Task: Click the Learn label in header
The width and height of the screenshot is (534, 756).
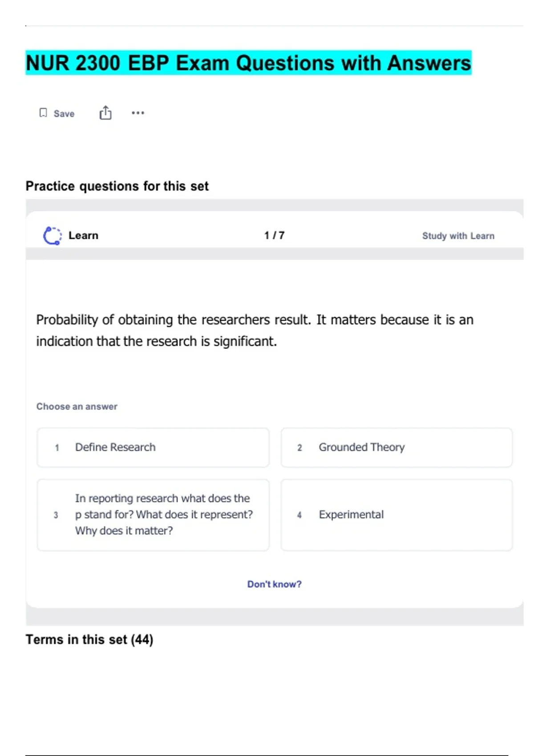Action: (83, 236)
